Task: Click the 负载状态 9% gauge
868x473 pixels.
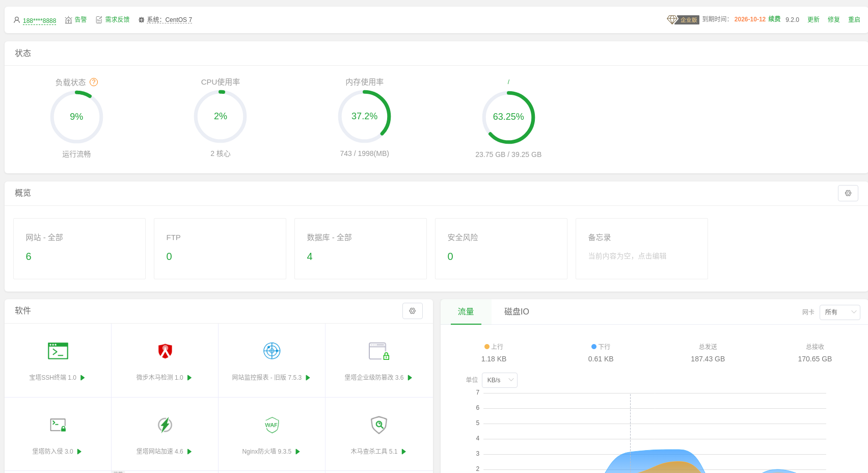Action: tap(76, 117)
